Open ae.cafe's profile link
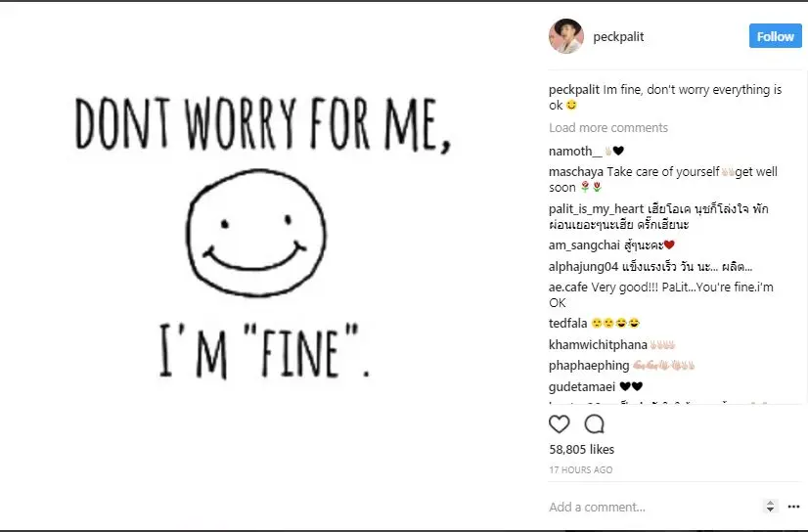This screenshot has height=532, width=808. (569, 288)
